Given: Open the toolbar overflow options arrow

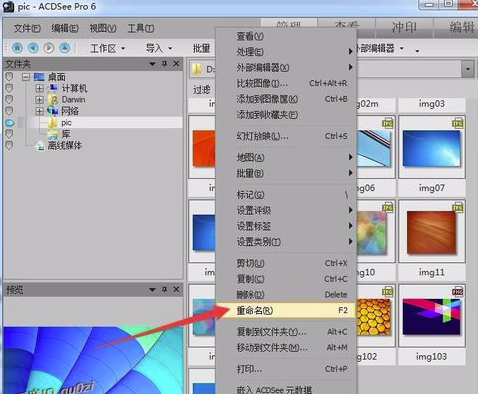Looking at the screenshot, I should coord(417,51).
